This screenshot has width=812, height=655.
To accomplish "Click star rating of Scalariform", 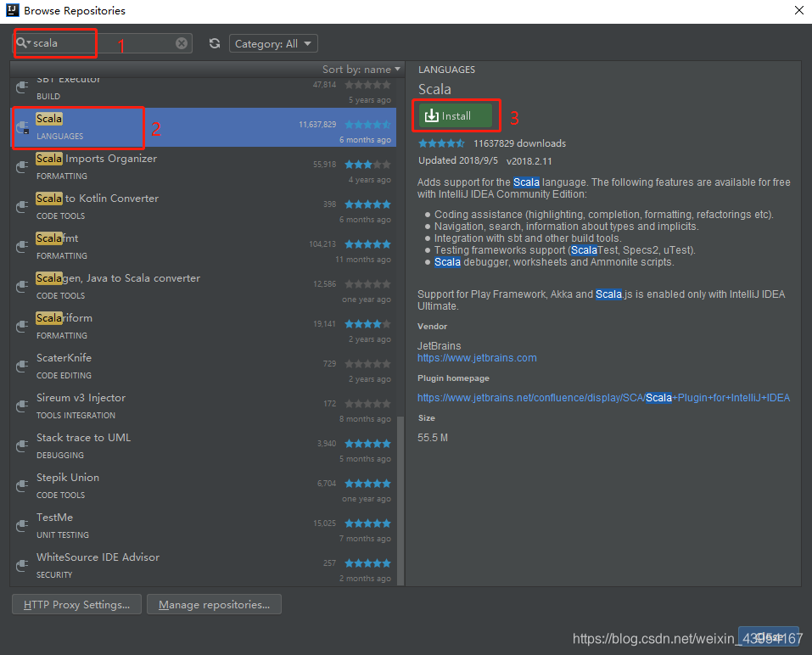I will click(367, 324).
